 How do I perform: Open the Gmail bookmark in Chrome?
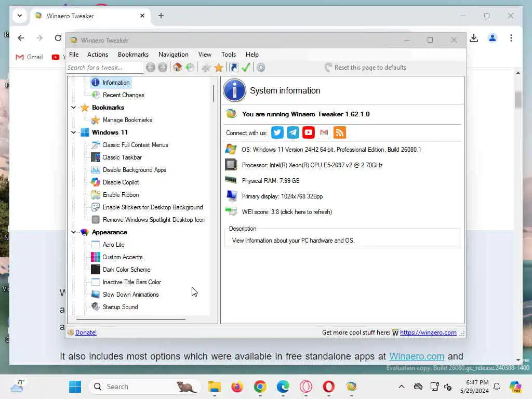point(30,57)
